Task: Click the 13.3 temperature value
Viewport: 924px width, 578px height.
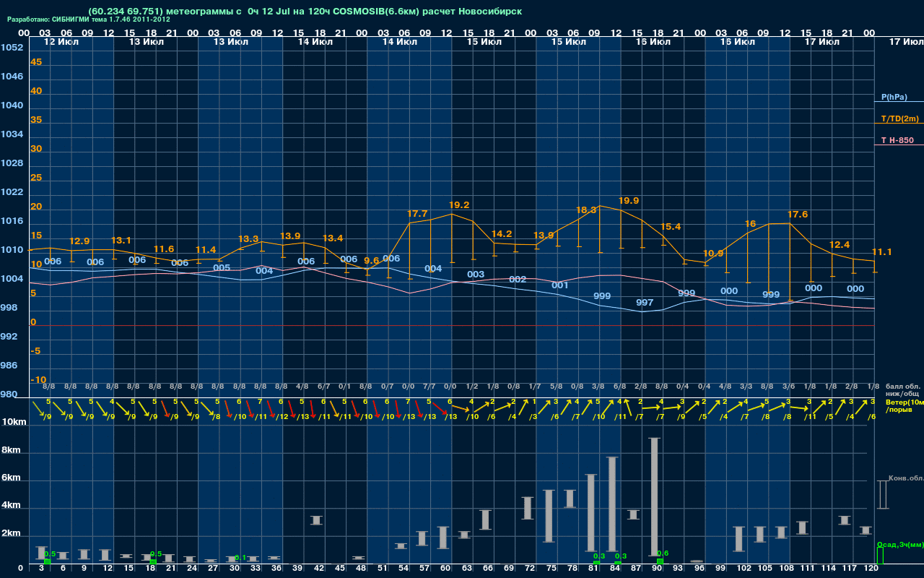Action: click(x=248, y=239)
